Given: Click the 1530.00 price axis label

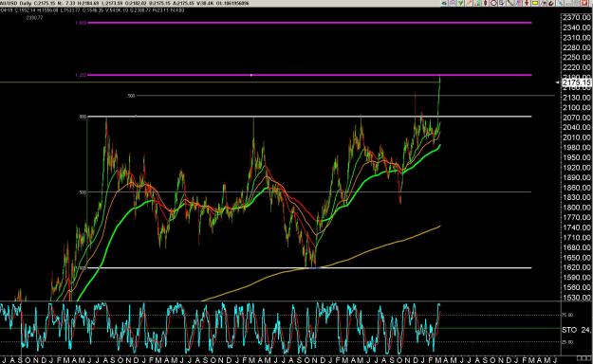Looking at the screenshot, I should (x=576, y=297).
